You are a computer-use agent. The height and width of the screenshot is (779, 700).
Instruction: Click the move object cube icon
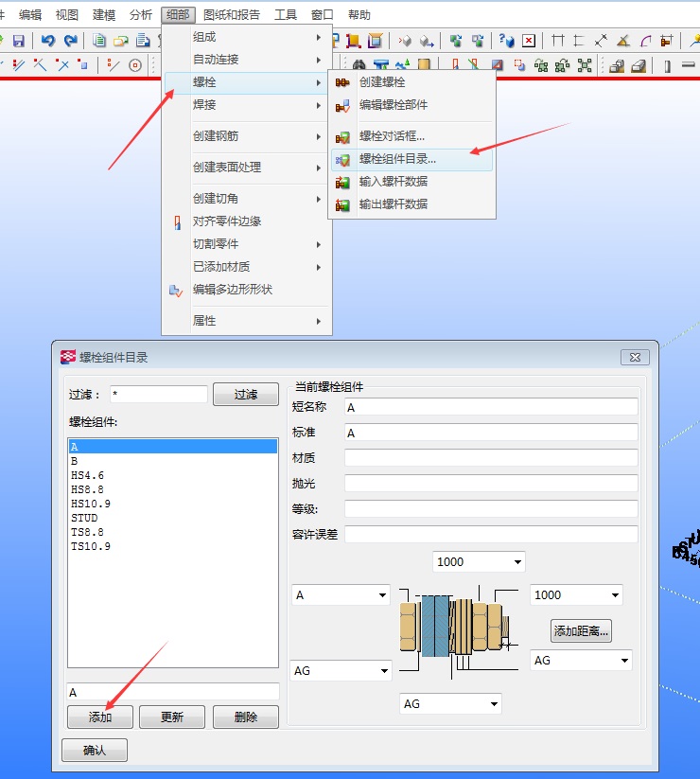478,41
